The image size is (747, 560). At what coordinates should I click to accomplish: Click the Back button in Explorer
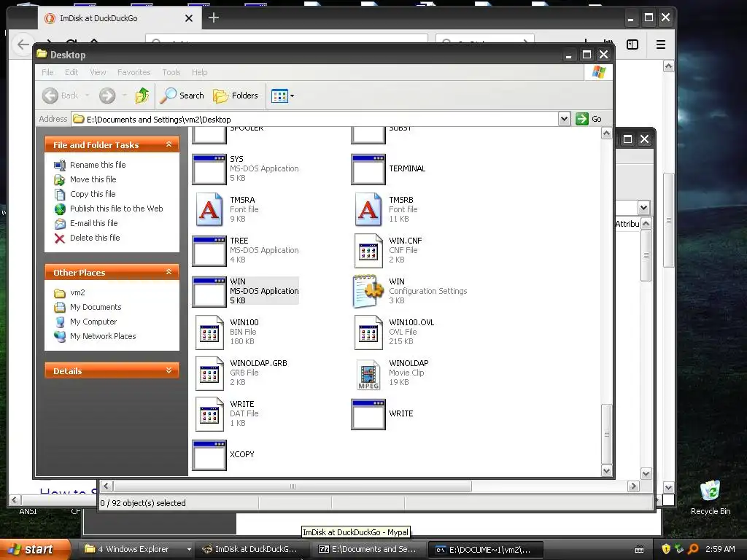[x=60, y=96]
